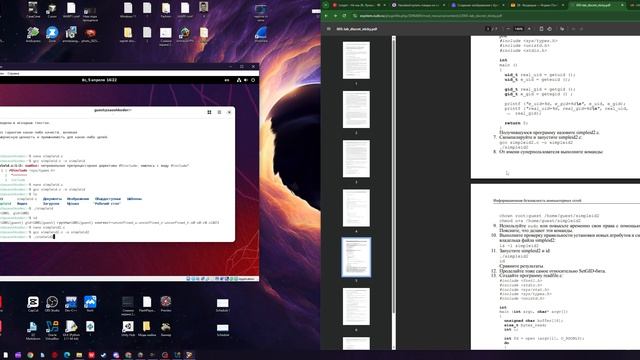This screenshot has height=360, width=640.
Task: Open the IDLE Python desktop shortcut
Action: click(x=71, y=329)
